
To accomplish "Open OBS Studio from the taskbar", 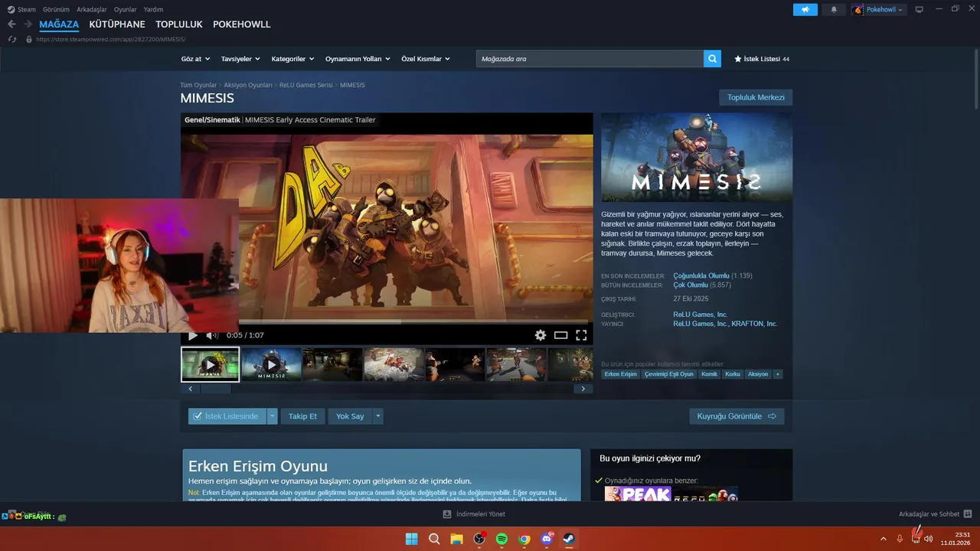I will (x=479, y=539).
